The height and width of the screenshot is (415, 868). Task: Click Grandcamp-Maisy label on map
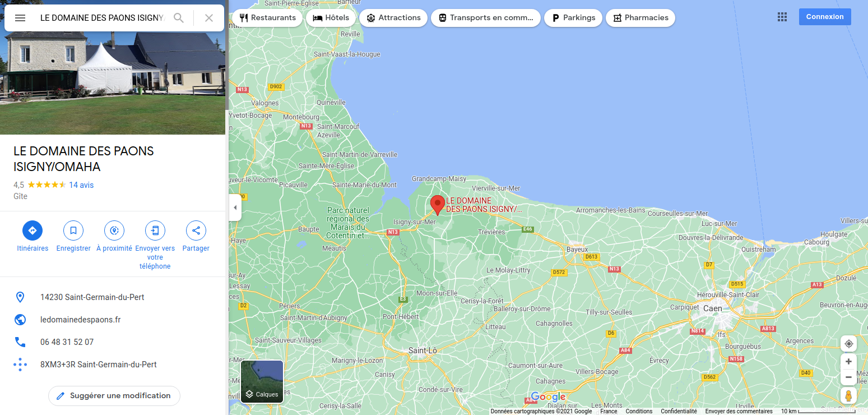(x=439, y=179)
